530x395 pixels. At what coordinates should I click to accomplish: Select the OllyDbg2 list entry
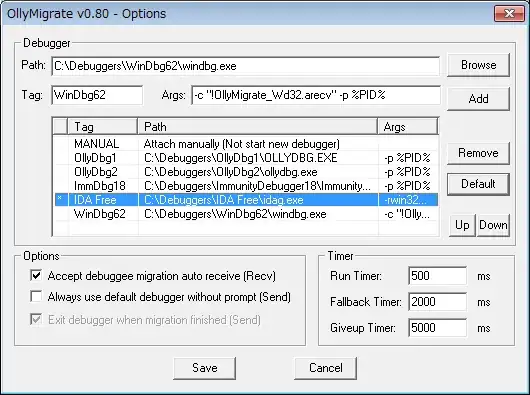(246, 172)
